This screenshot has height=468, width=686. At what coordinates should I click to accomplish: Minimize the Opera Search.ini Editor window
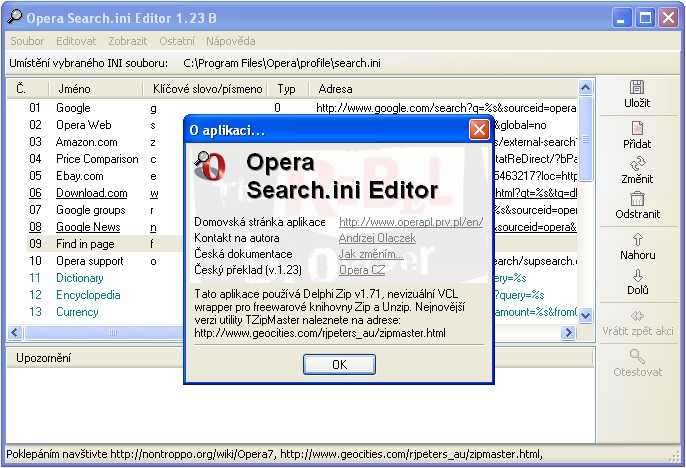(621, 18)
